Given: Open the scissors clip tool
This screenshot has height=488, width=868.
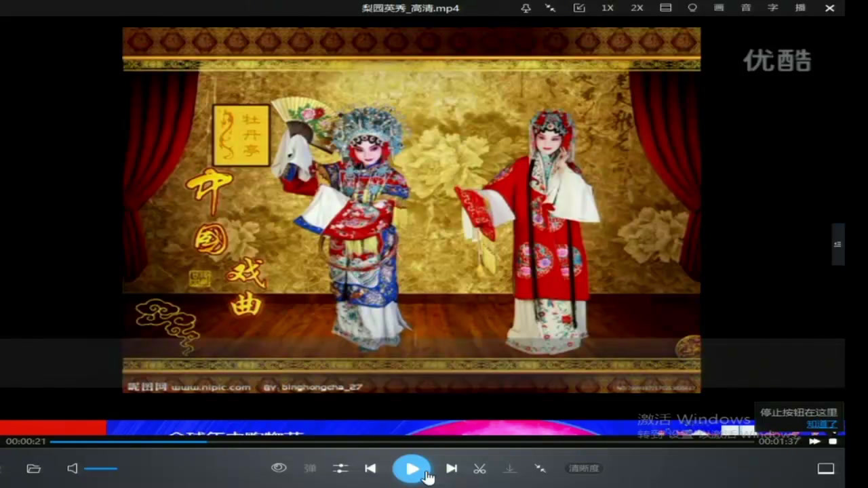Looking at the screenshot, I should 479,468.
